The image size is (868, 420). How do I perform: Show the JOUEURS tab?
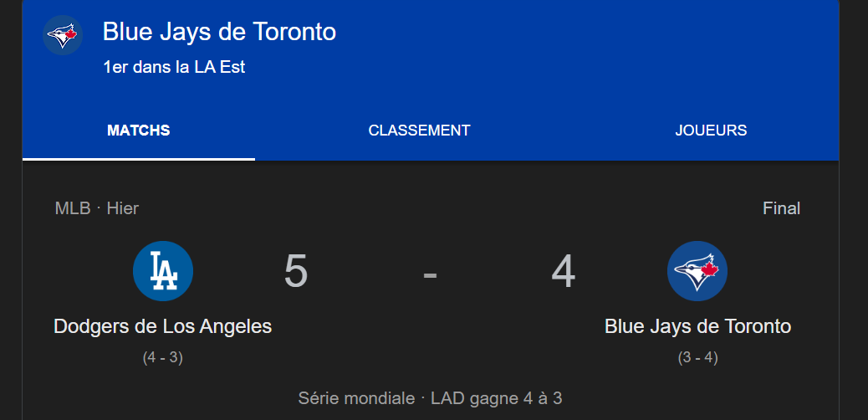(x=711, y=131)
